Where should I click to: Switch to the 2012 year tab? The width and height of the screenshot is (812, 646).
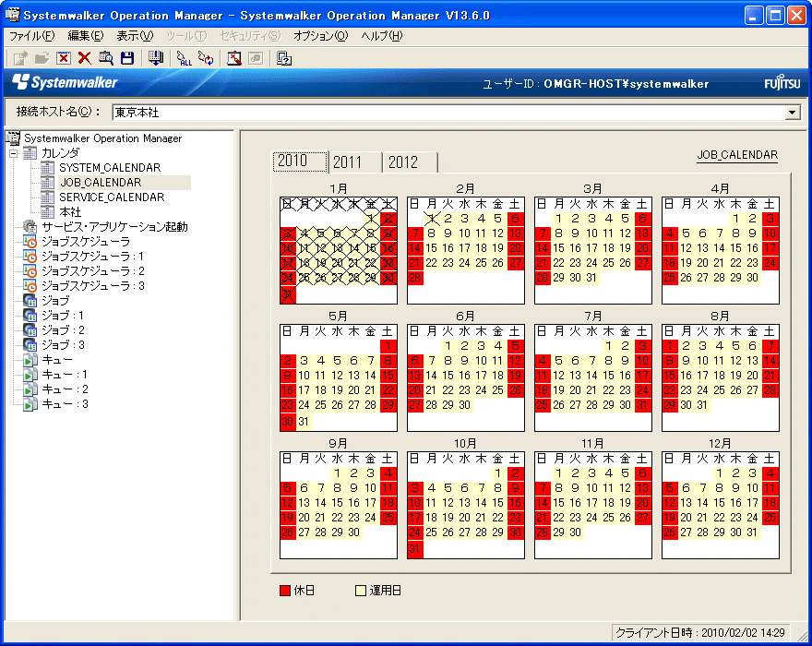(410, 162)
